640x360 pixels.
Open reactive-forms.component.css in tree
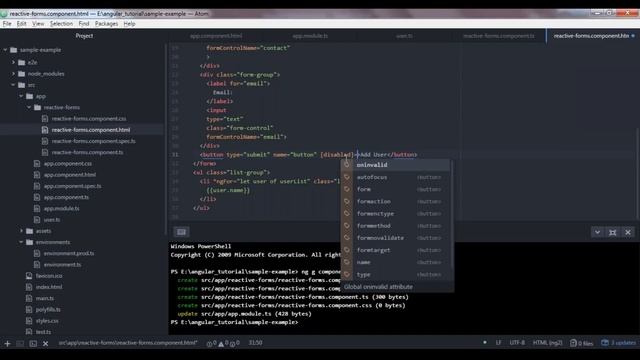tap(89, 119)
